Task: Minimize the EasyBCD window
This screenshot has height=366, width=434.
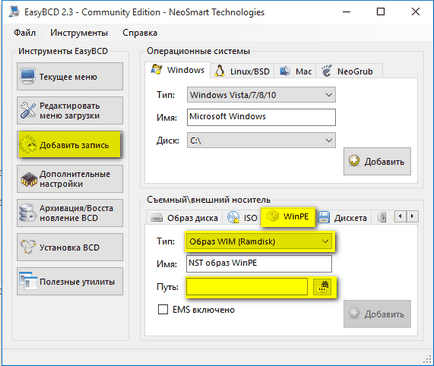Action: click(347, 12)
